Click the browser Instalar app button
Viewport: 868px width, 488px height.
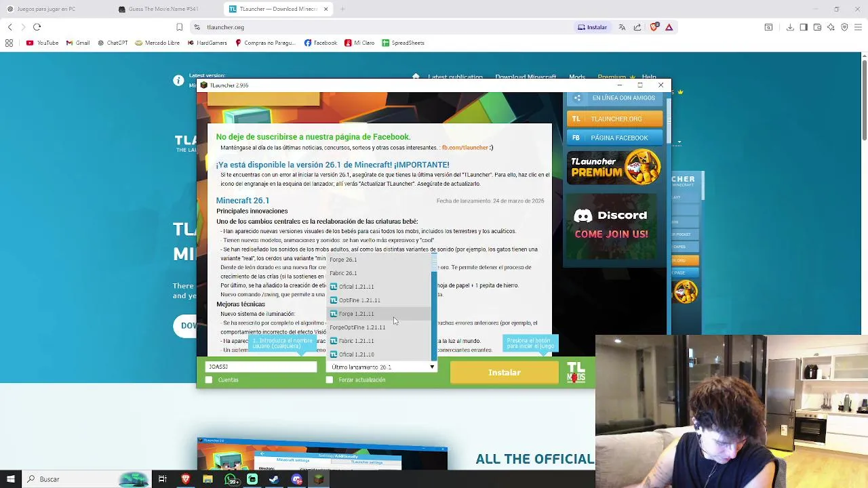pyautogui.click(x=592, y=27)
